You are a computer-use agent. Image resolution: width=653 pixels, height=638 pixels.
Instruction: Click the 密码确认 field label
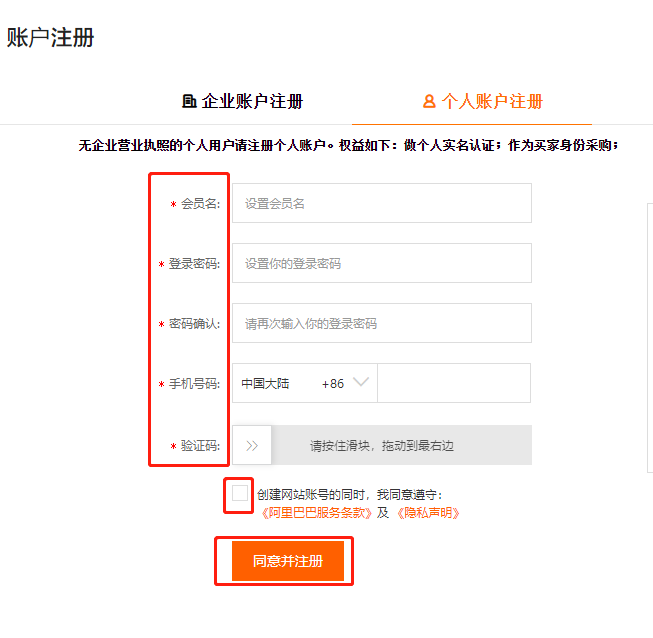194,324
